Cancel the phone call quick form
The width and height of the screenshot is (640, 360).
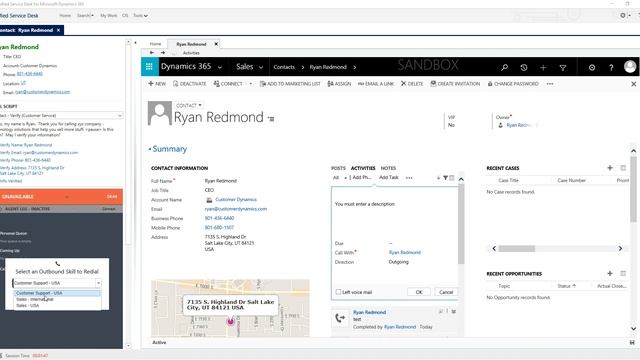tap(446, 292)
